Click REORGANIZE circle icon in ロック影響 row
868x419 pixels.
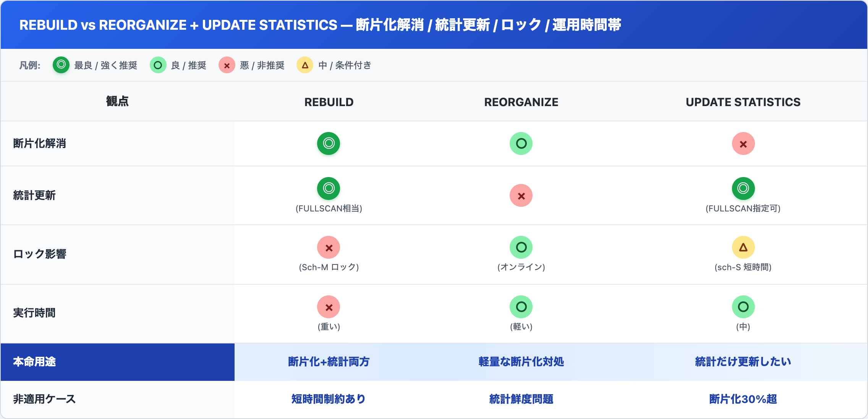pyautogui.click(x=521, y=247)
